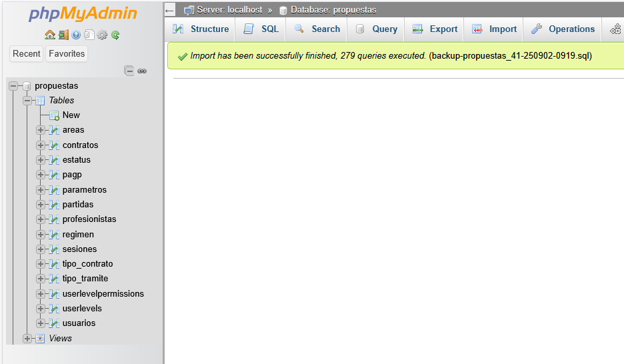Click Server: localhost breadcrumb link

pyautogui.click(x=229, y=10)
